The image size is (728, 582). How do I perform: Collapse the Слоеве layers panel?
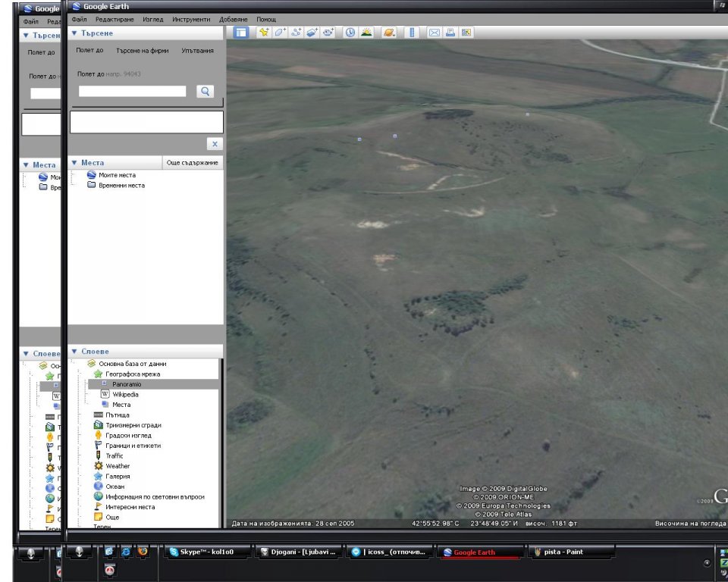coord(74,352)
